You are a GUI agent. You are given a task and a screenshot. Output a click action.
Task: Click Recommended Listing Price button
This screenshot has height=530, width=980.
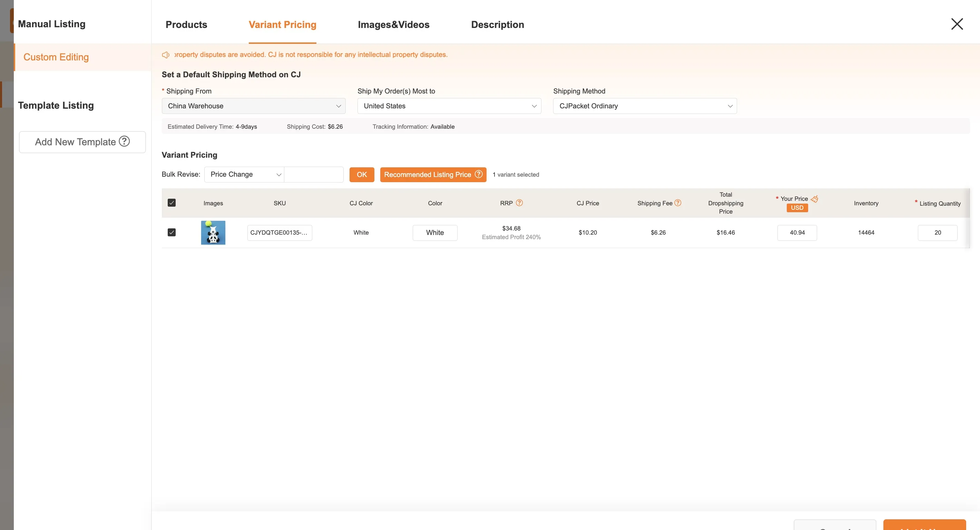[433, 174]
